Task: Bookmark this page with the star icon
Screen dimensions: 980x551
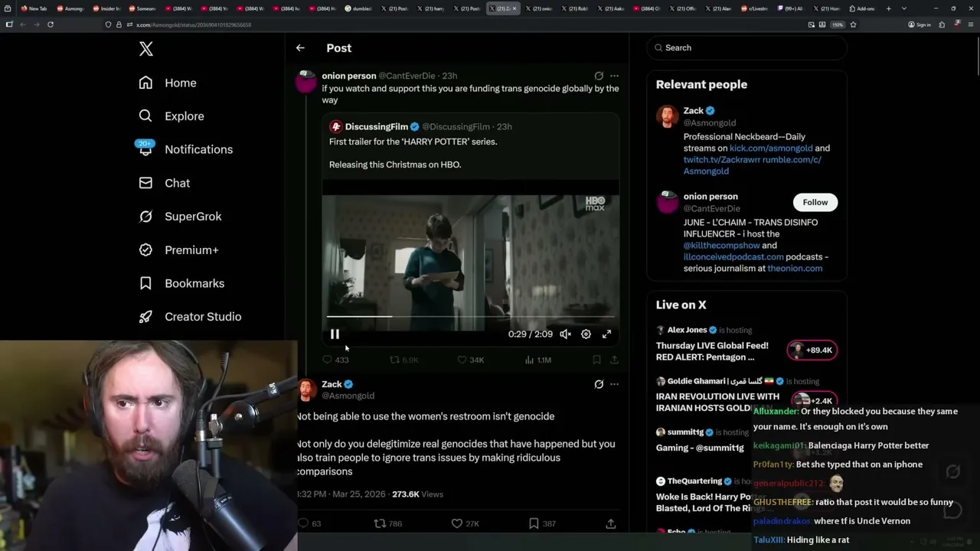Action: pos(853,24)
